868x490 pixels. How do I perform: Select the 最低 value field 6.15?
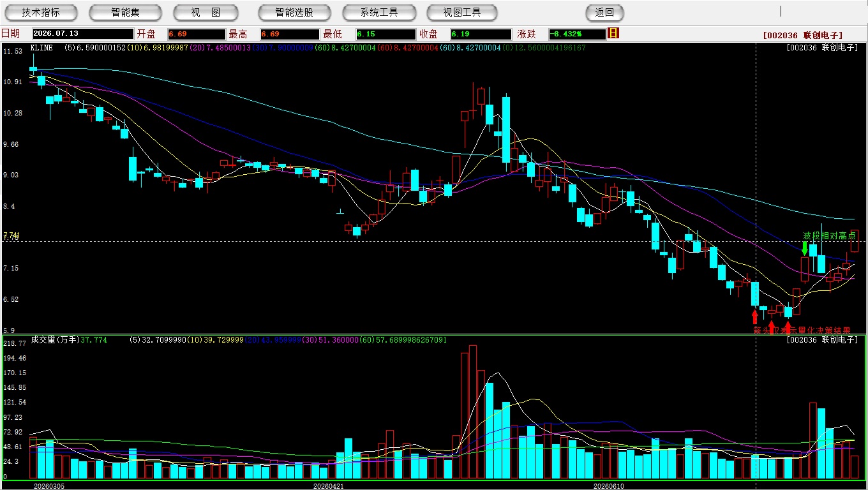pos(386,34)
